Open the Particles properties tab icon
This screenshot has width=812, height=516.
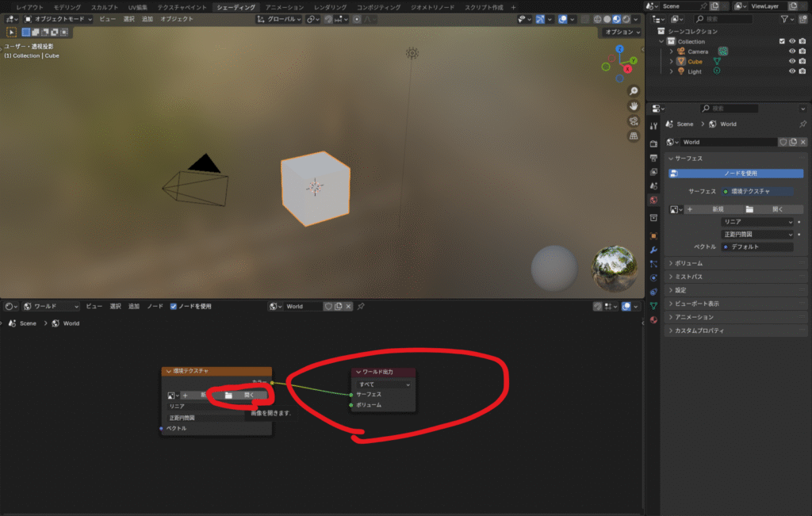click(653, 264)
